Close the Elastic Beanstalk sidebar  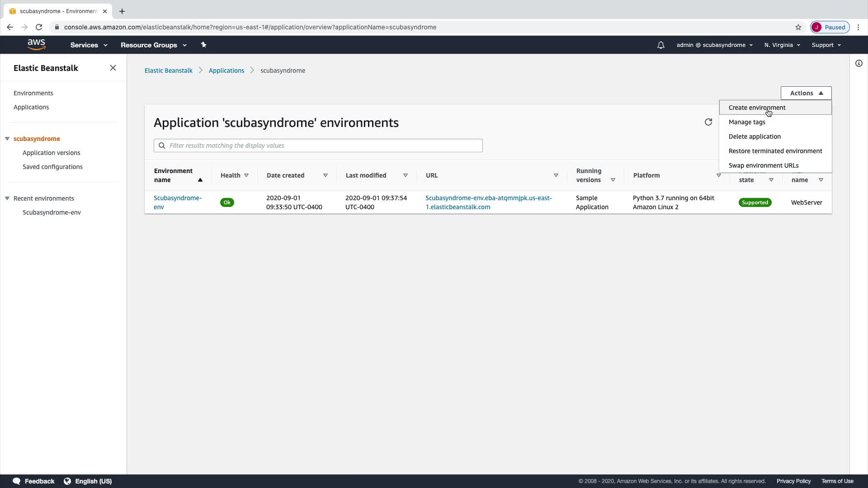113,68
